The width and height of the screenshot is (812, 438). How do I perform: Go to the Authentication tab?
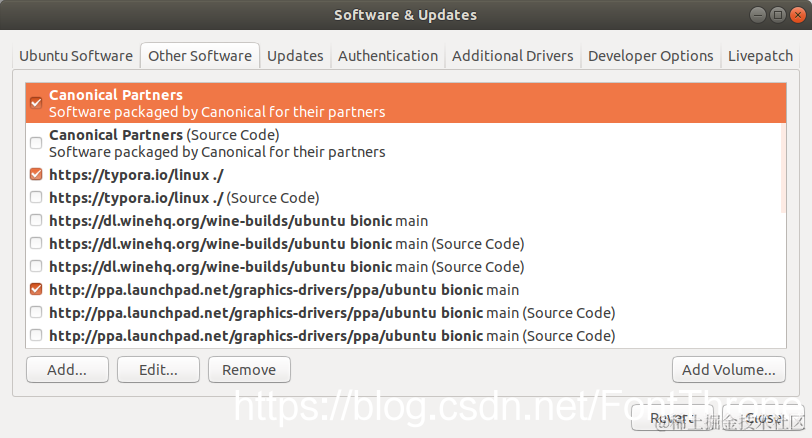(388, 55)
